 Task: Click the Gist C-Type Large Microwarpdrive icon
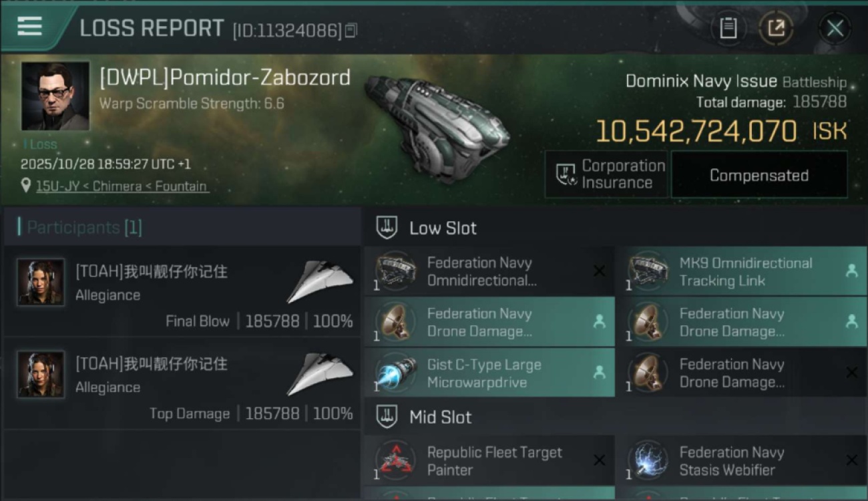point(395,374)
